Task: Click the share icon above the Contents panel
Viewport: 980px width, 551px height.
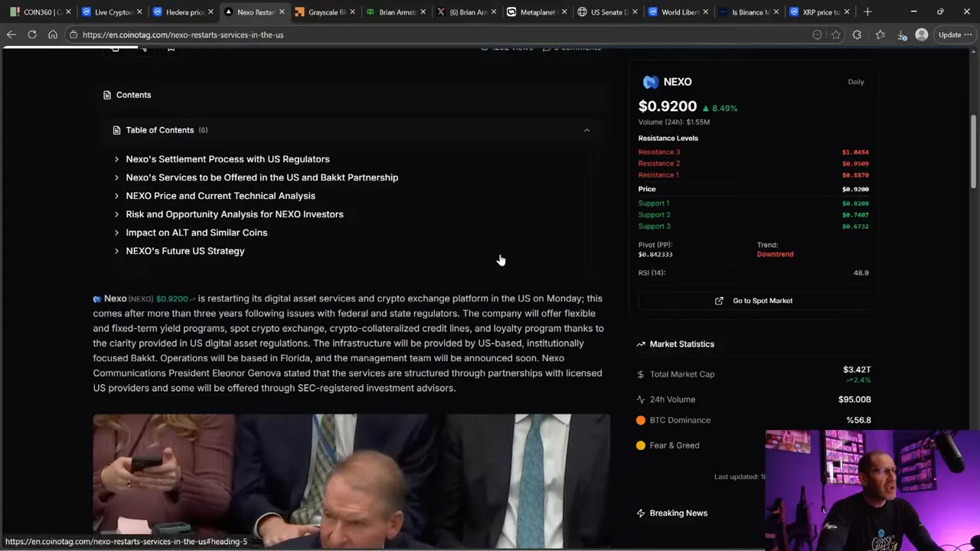Action: click(x=144, y=49)
